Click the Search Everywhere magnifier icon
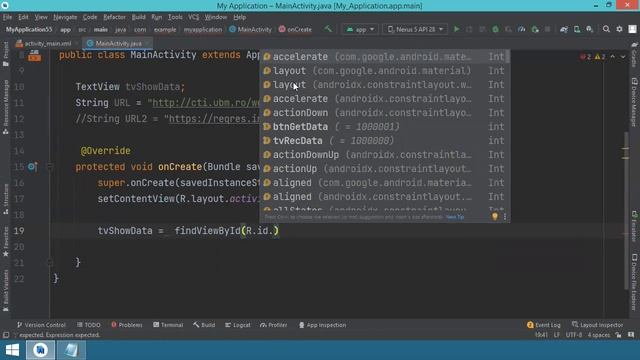 (606, 29)
